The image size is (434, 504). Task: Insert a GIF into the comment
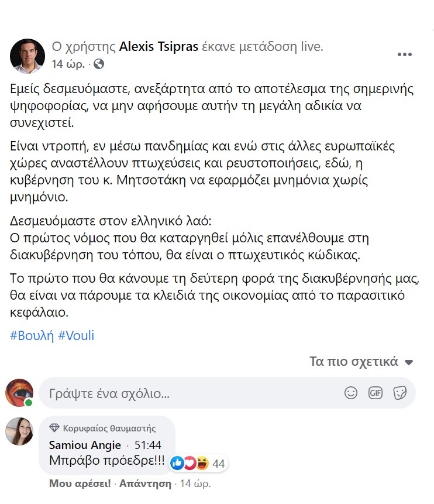pos(376,393)
